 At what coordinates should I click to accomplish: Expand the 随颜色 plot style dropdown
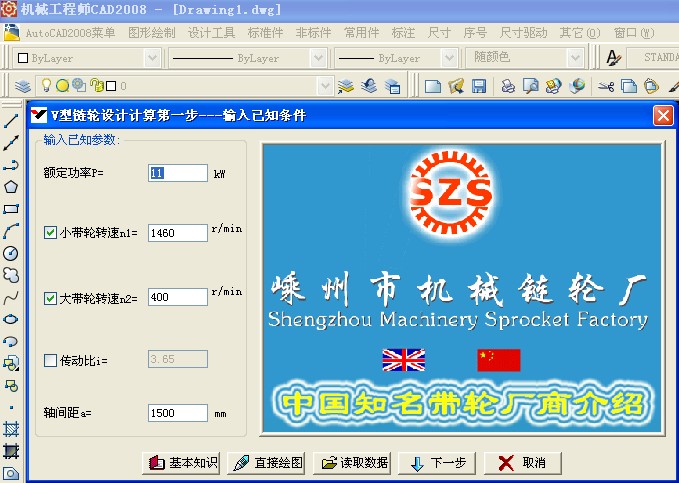575,58
